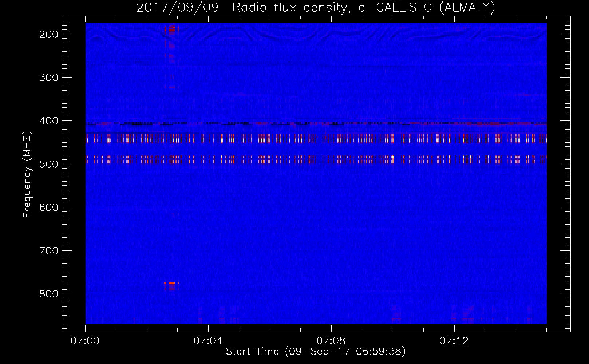The image size is (589, 364).
Task: Click the 07:00 time tick label
Action: [x=85, y=341]
